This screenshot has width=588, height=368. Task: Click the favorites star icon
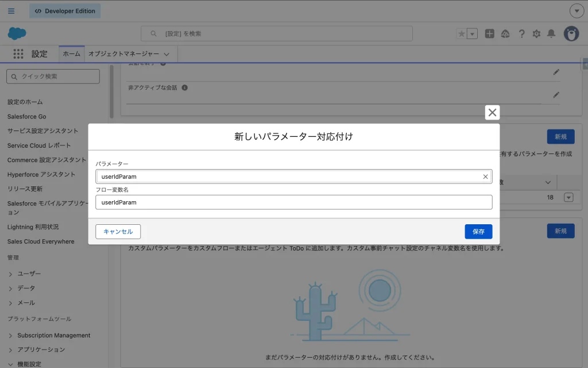coord(461,34)
